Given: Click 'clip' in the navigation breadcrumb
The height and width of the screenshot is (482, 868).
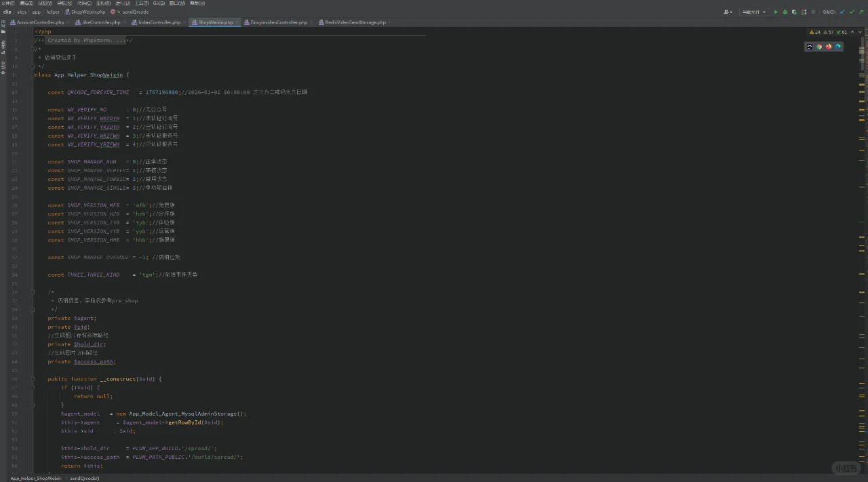Looking at the screenshot, I should [x=7, y=12].
